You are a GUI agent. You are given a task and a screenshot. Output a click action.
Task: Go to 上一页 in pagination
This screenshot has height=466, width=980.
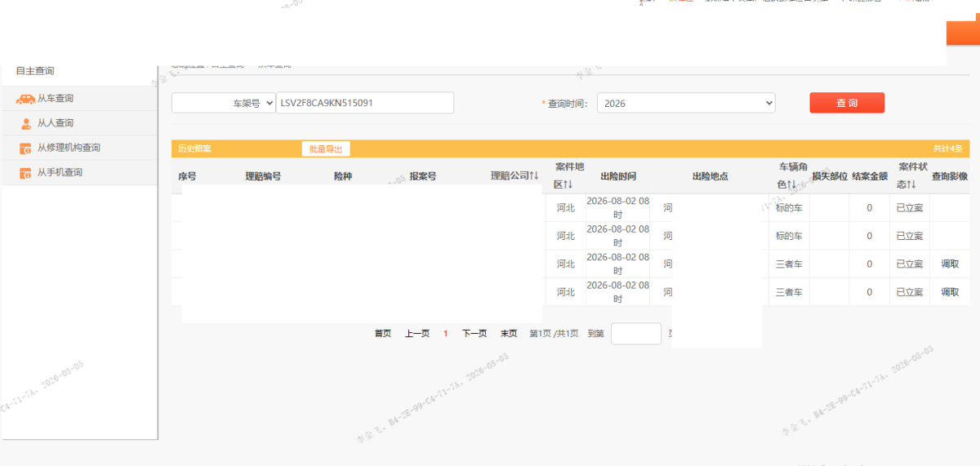[417, 333]
